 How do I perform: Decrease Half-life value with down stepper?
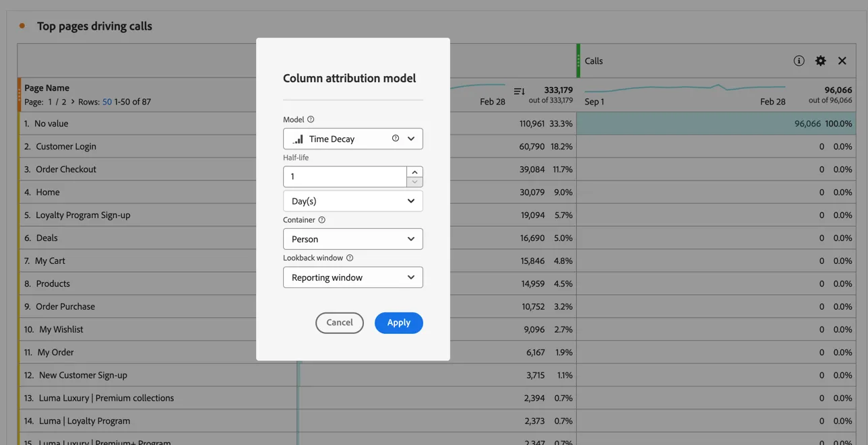point(415,182)
